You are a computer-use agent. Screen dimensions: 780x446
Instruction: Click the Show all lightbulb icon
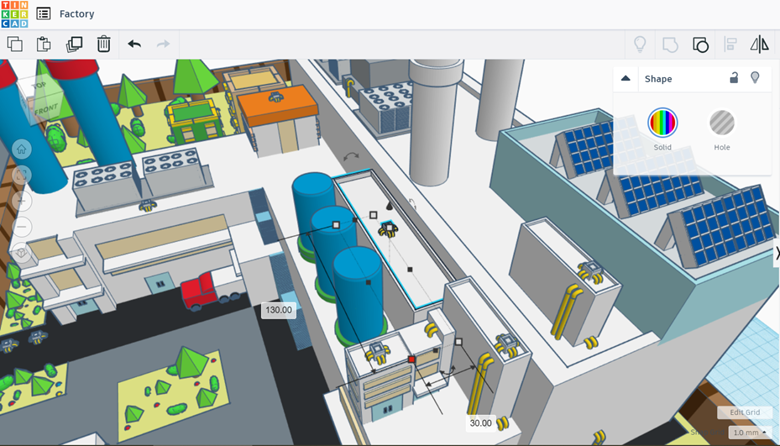pyautogui.click(x=640, y=45)
